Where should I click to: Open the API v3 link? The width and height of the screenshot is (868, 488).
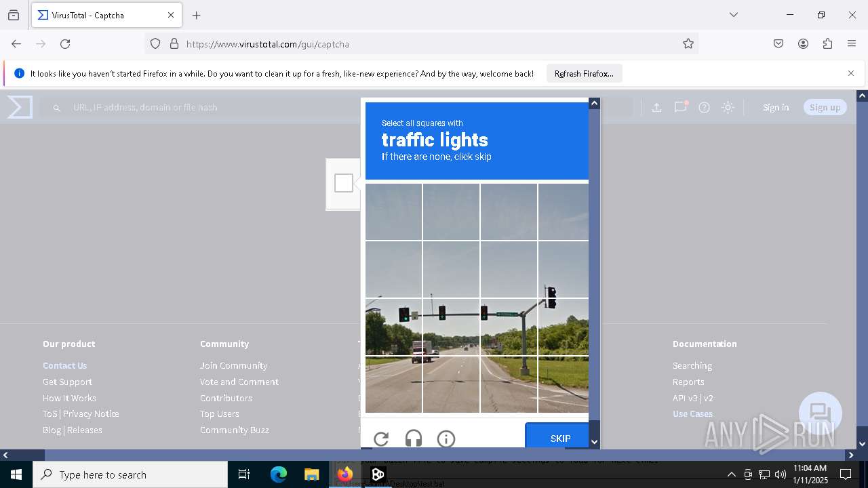[x=685, y=398]
